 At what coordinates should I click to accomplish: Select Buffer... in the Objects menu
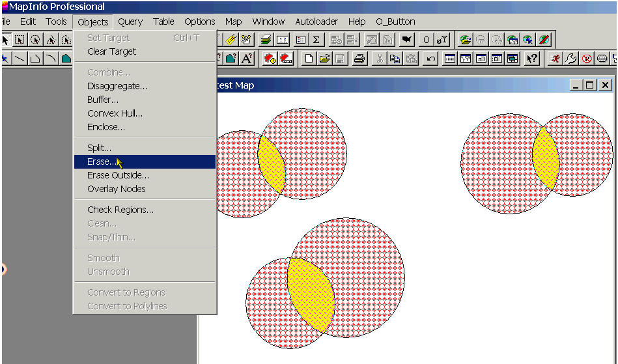click(x=103, y=100)
